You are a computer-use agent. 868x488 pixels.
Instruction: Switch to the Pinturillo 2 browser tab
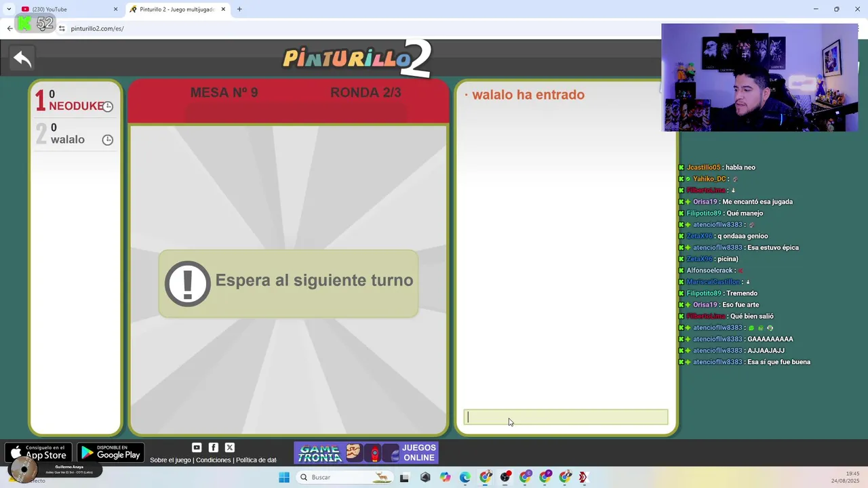[178, 9]
